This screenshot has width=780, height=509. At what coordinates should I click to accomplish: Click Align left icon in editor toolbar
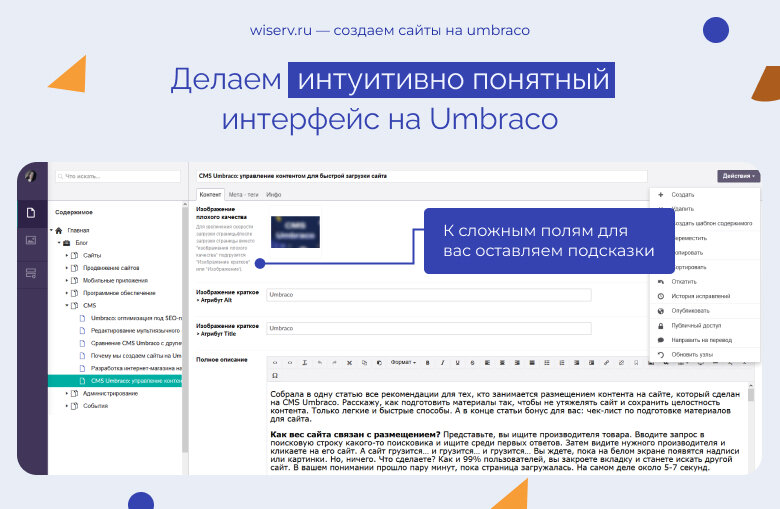[487, 363]
